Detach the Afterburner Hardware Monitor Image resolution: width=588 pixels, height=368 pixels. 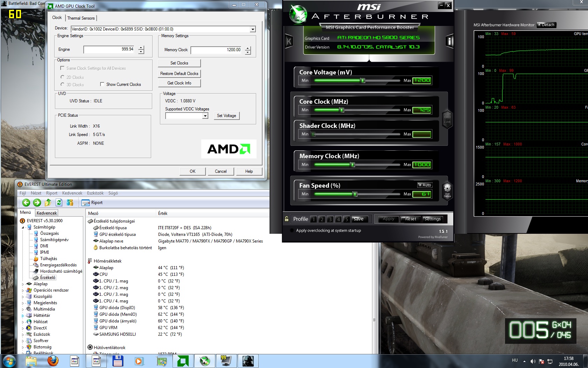(x=546, y=25)
